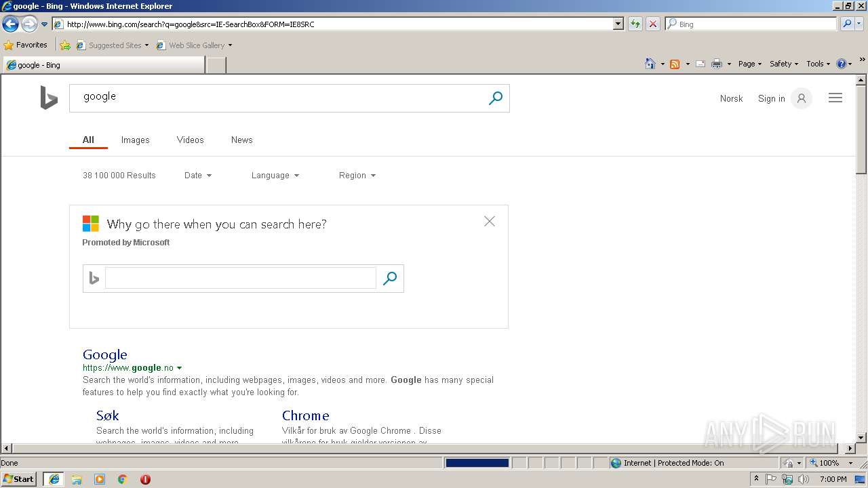Click the main Bing search field containing google
Image resolution: width=868 pixels, height=488 pixels.
click(x=277, y=98)
